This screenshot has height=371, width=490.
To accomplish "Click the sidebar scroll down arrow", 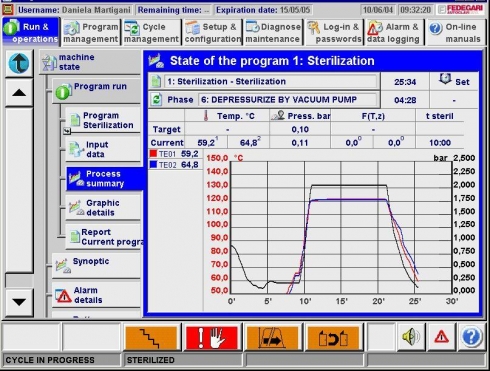I will point(19,302).
